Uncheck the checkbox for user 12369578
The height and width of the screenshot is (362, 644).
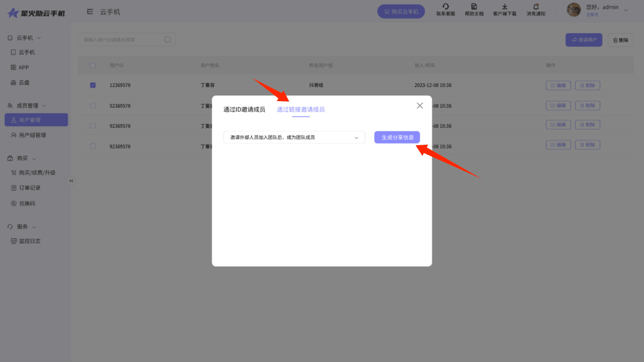pos(93,85)
